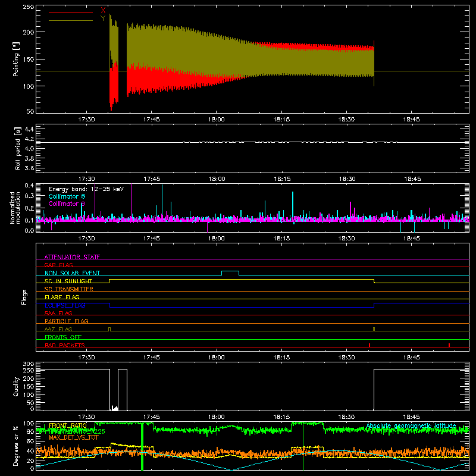This screenshot has height=476, width=476.
Task: Click the '4.4' value on Roll period axis
Action: [29, 129]
